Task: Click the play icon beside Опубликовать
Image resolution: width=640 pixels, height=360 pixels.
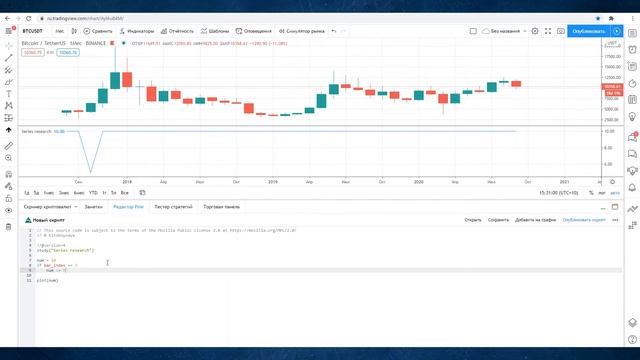Action: 617,31
